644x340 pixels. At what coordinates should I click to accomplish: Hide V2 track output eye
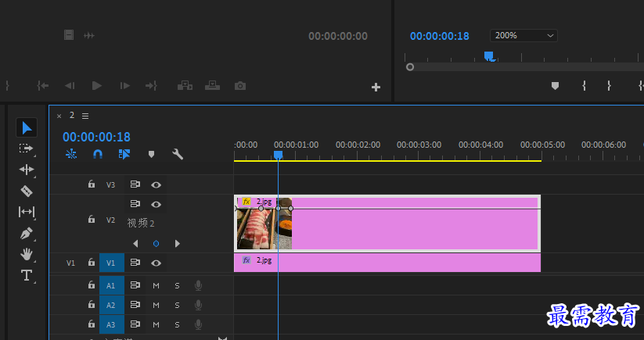click(156, 204)
